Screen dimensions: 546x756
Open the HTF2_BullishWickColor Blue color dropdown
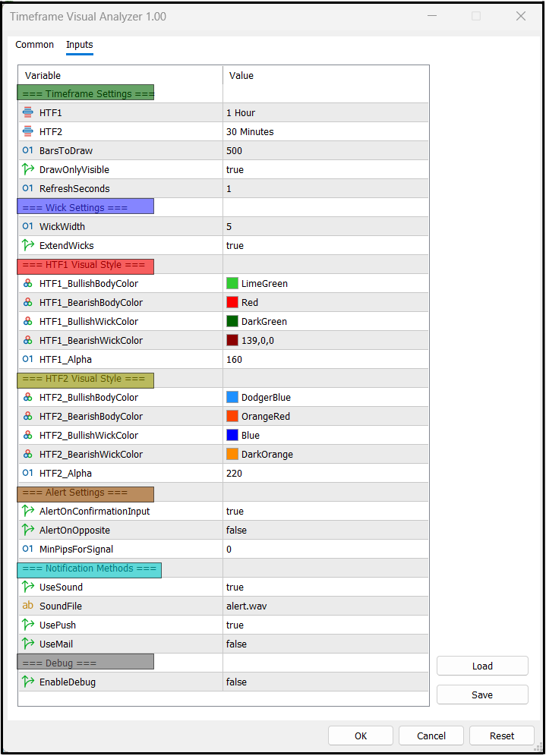pos(325,435)
